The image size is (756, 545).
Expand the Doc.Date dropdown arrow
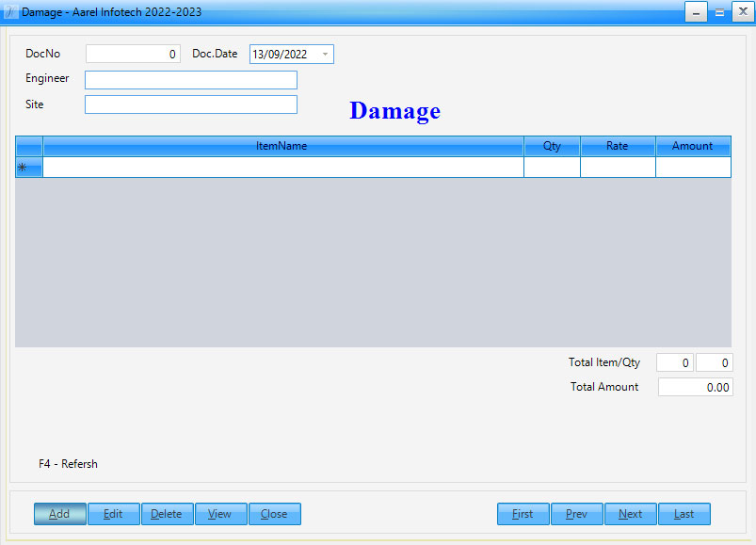pyautogui.click(x=325, y=55)
